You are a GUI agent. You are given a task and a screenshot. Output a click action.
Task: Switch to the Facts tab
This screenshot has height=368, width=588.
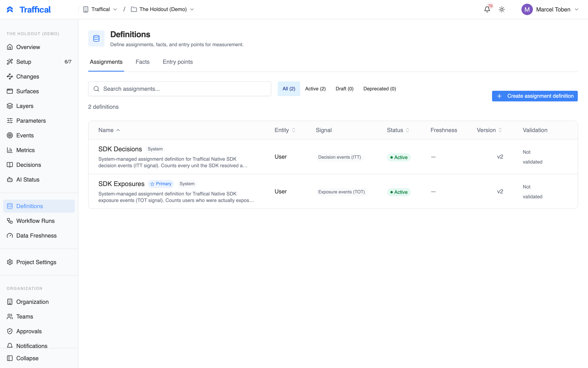(143, 62)
